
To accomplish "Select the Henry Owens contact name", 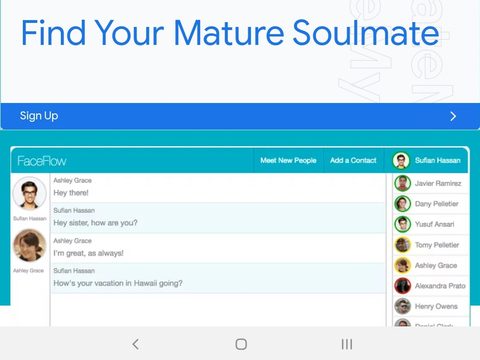I will [x=436, y=306].
